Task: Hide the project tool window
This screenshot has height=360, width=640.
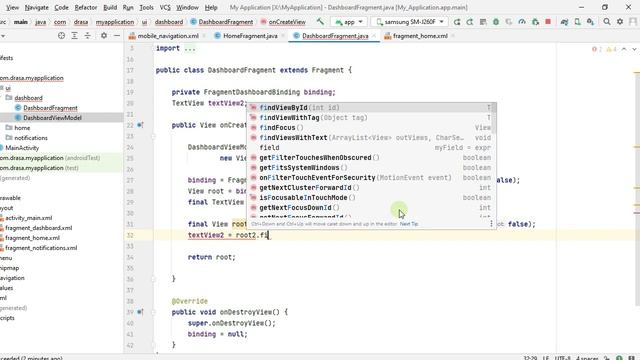Action: (117, 36)
